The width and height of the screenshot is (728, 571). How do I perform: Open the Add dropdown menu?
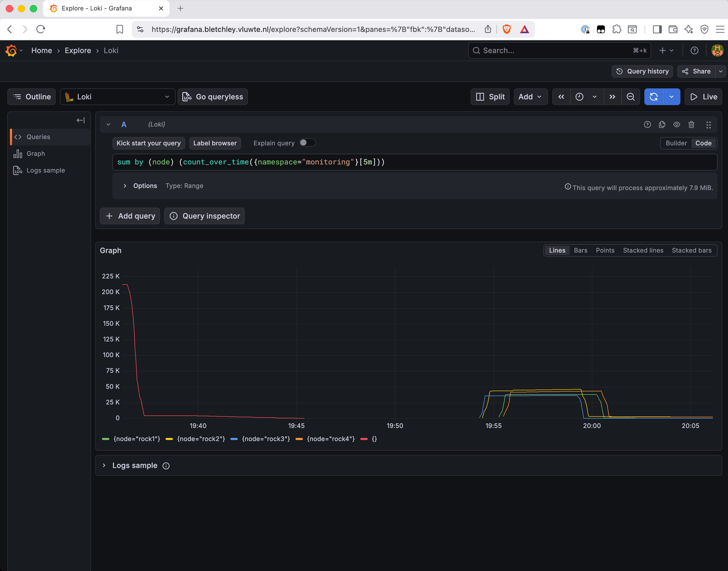[530, 97]
